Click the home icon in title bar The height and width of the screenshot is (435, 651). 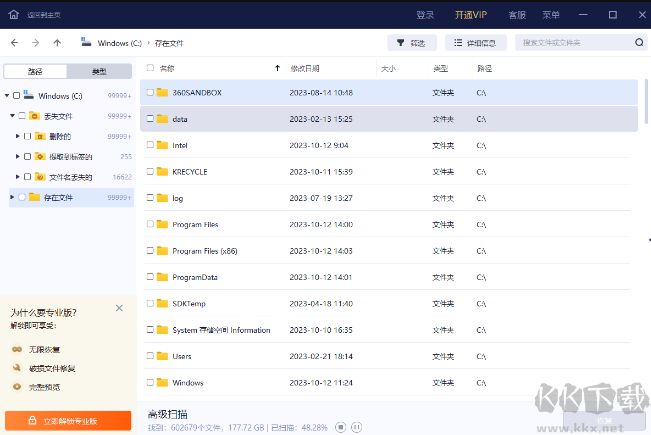(x=15, y=15)
